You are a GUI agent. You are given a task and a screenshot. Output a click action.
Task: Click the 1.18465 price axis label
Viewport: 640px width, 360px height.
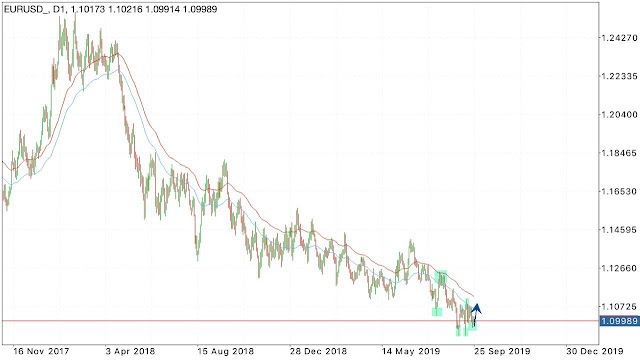pyautogui.click(x=620, y=153)
